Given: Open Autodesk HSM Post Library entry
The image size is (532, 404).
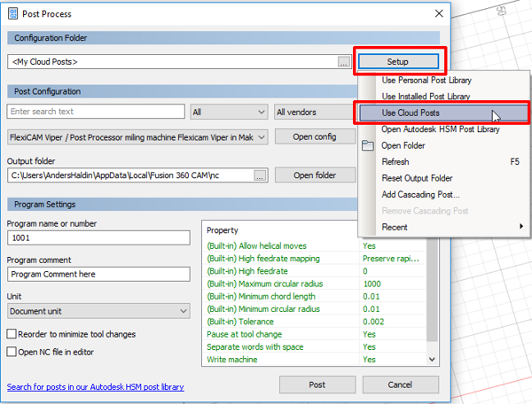Looking at the screenshot, I should click(x=440, y=129).
